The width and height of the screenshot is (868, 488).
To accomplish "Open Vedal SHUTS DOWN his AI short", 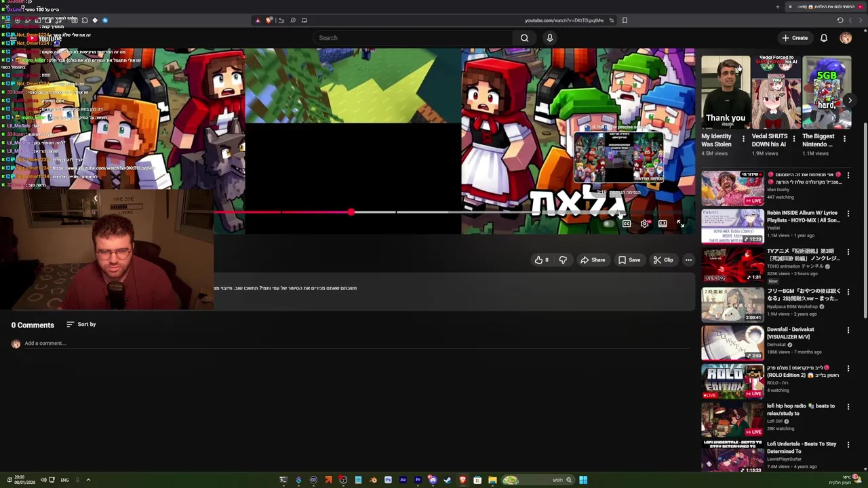I will (x=776, y=93).
